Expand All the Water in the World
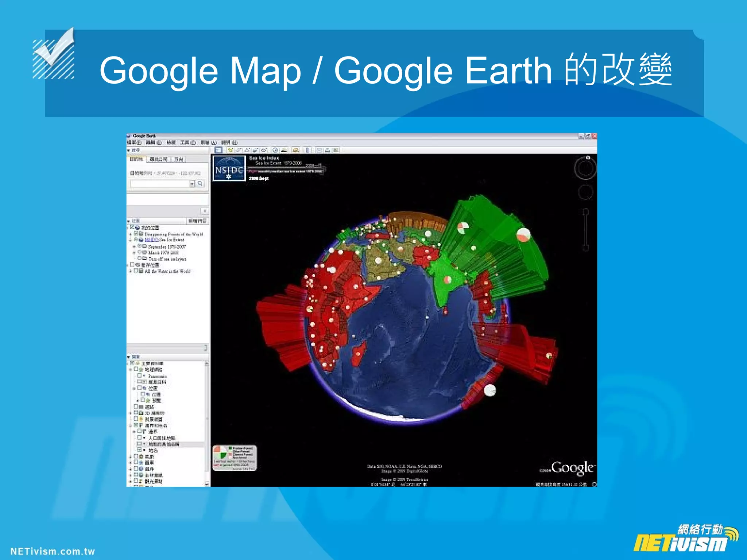Image resolution: width=747 pixels, height=560 pixels. click(x=131, y=271)
